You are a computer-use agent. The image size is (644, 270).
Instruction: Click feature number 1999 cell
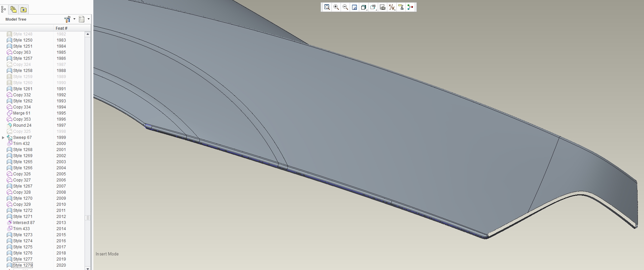61,138
